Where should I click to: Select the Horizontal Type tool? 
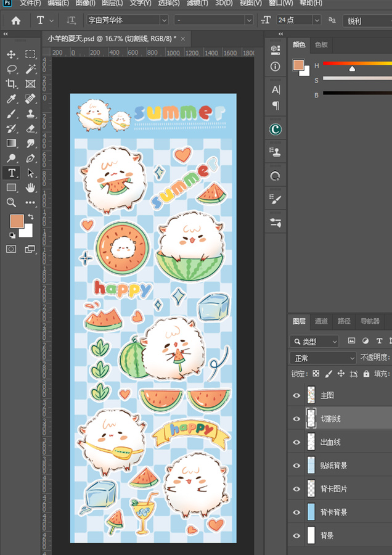[11, 173]
